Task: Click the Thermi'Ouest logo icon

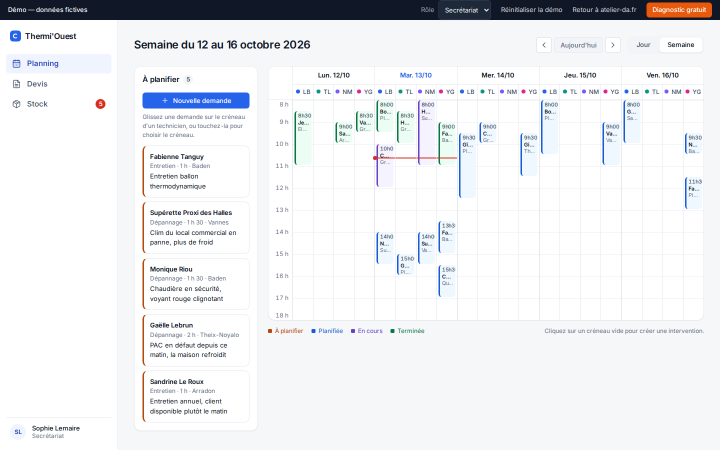Action: pos(15,36)
